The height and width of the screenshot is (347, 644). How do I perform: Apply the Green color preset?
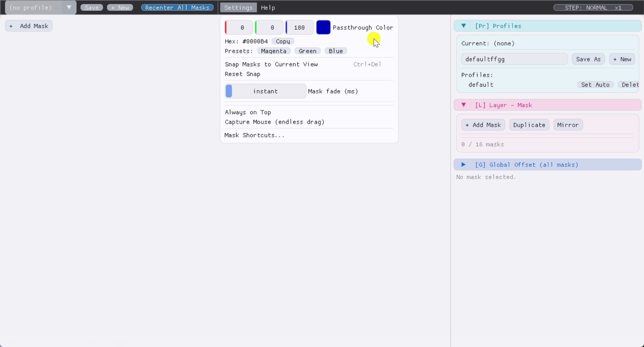click(x=307, y=51)
